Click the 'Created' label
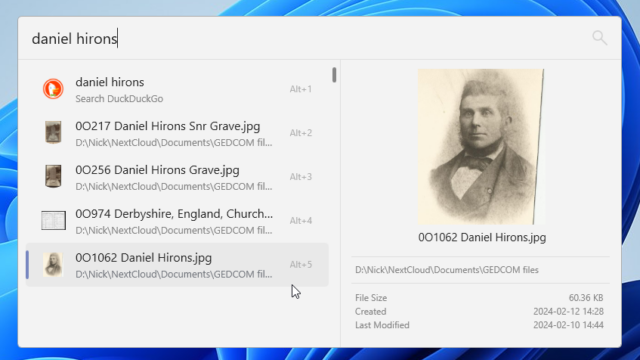This screenshot has width=640, height=360. [x=371, y=311]
